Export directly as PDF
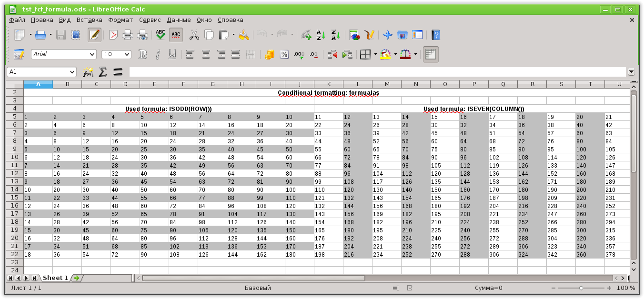The width and height of the screenshot is (644, 299). [x=113, y=35]
